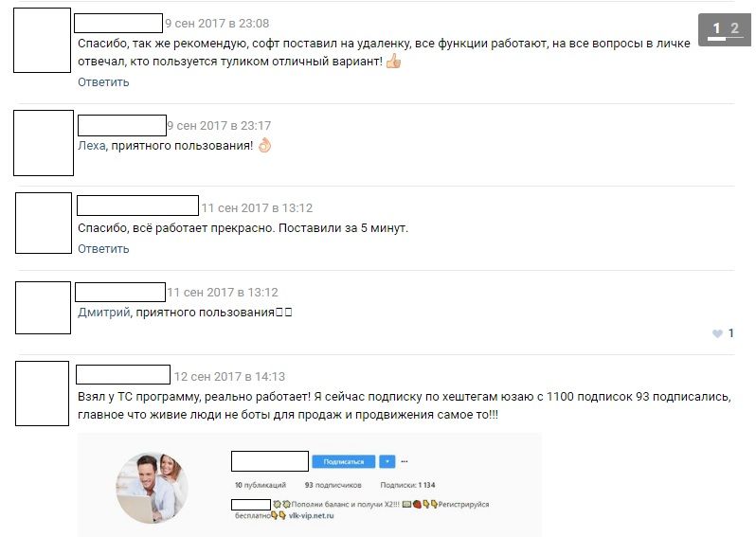Click the heart like icon with count 1

point(717,333)
